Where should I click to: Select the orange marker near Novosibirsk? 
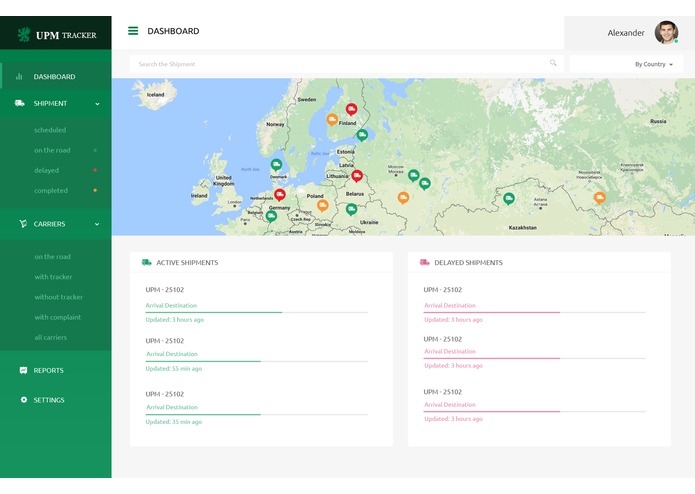click(x=600, y=197)
